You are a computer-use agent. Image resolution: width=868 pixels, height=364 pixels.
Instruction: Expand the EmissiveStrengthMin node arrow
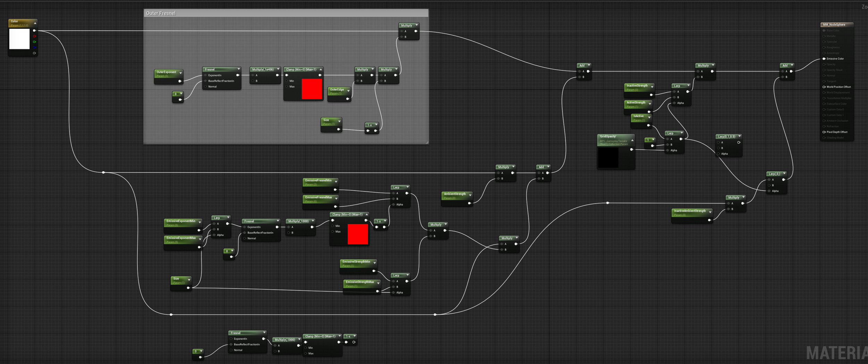point(374,263)
